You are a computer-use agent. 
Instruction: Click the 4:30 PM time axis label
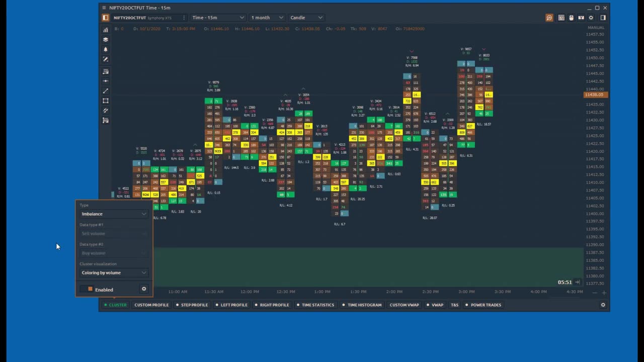[x=575, y=292]
